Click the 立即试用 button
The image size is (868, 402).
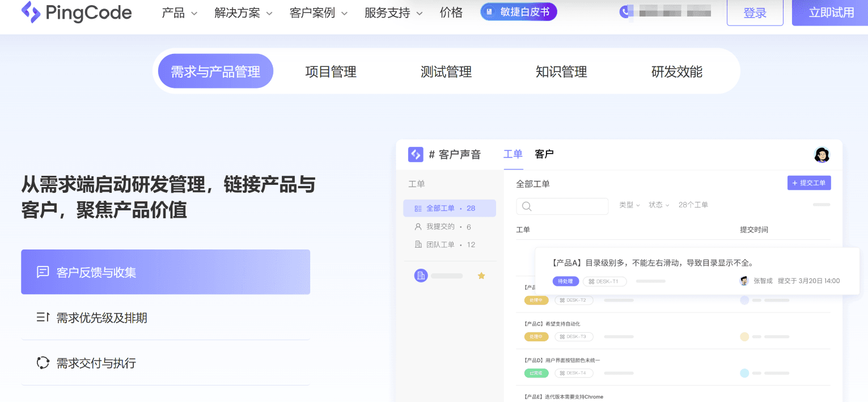pos(831,12)
